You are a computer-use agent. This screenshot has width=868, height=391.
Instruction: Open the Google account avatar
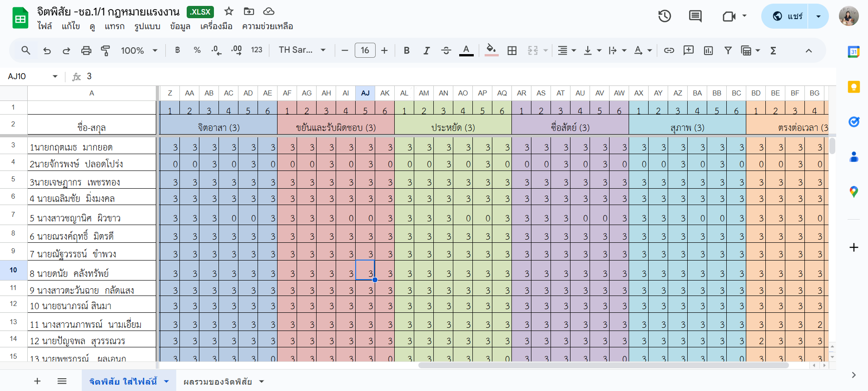pyautogui.click(x=848, y=16)
